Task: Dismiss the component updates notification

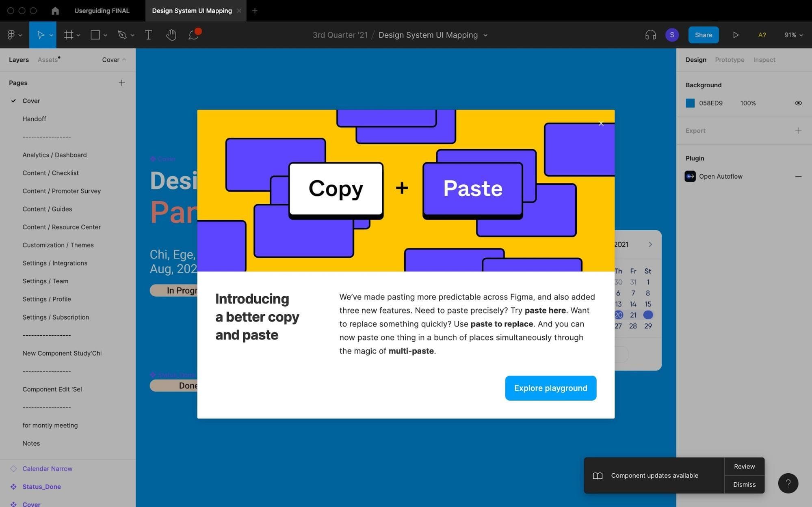Action: click(x=744, y=484)
